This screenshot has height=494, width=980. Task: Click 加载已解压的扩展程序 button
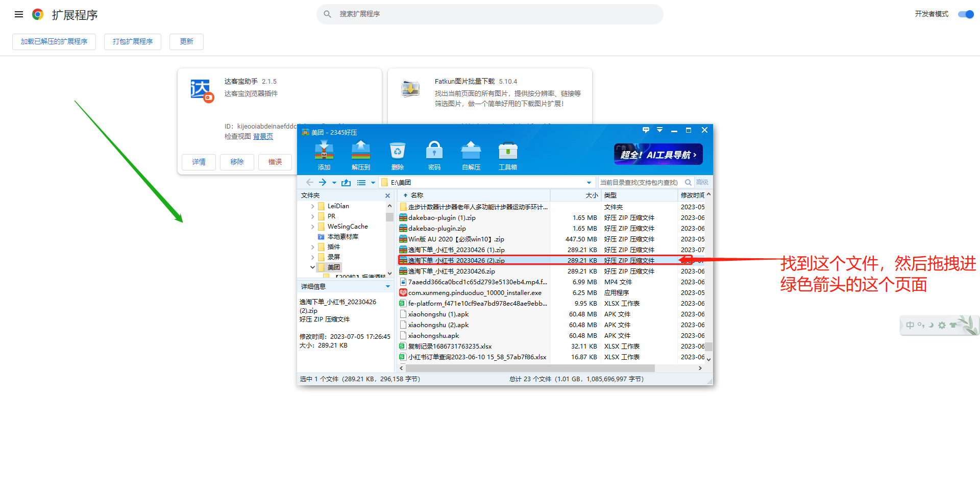[54, 42]
